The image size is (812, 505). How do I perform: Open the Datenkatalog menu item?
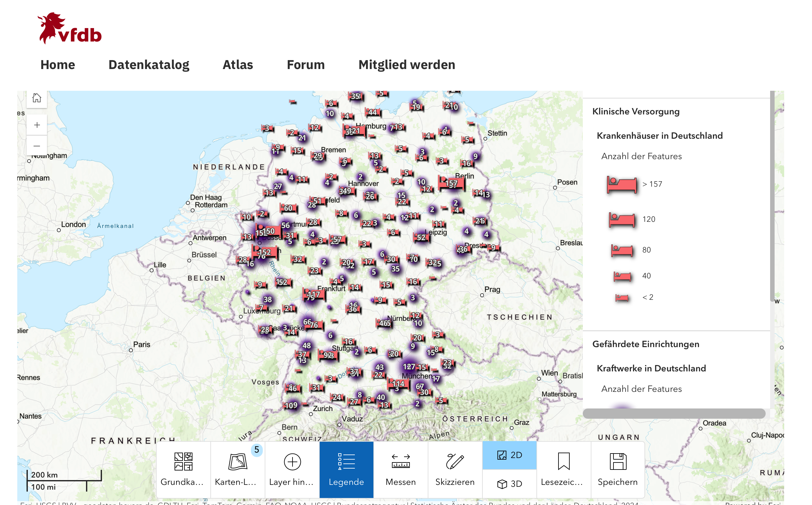coord(149,65)
